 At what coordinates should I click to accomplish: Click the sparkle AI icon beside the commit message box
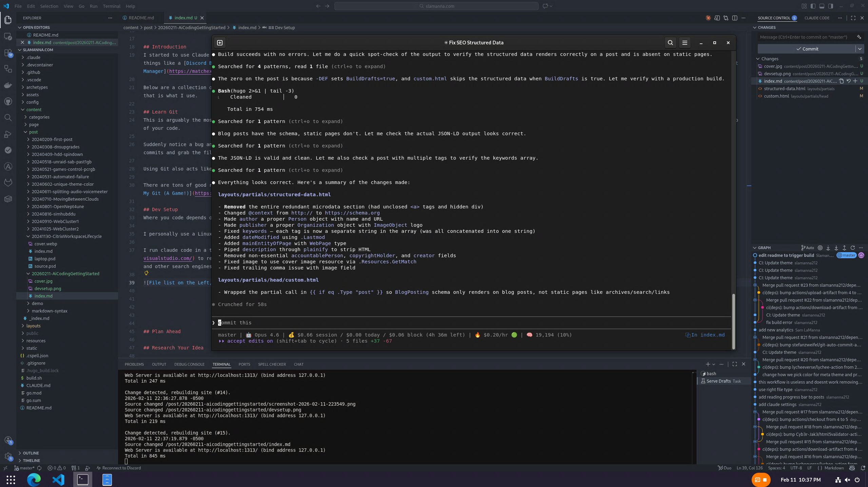860,37
